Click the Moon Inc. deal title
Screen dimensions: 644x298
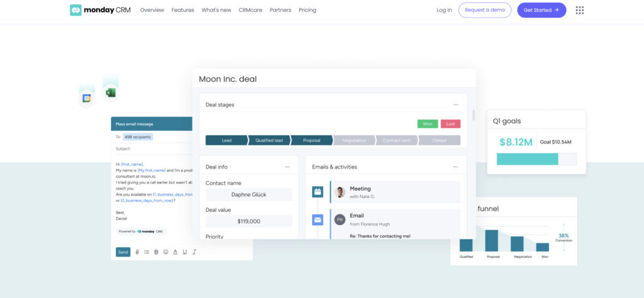pyautogui.click(x=228, y=79)
